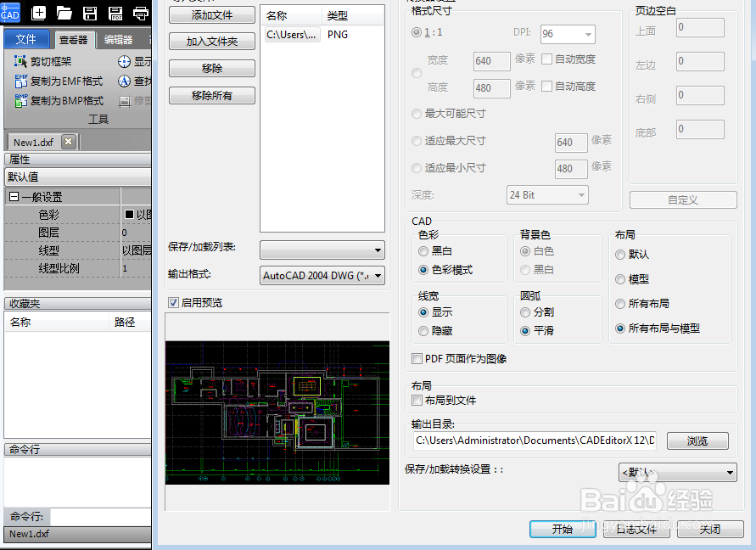756x550 pixels.
Task: Click the 浏览 browse button for output directory
Action: click(x=697, y=441)
